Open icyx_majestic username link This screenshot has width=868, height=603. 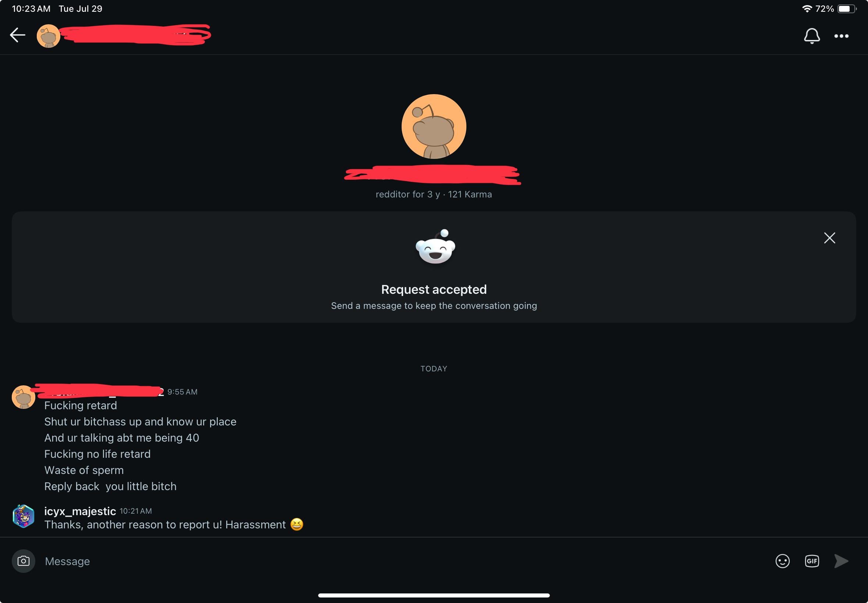pyautogui.click(x=80, y=511)
